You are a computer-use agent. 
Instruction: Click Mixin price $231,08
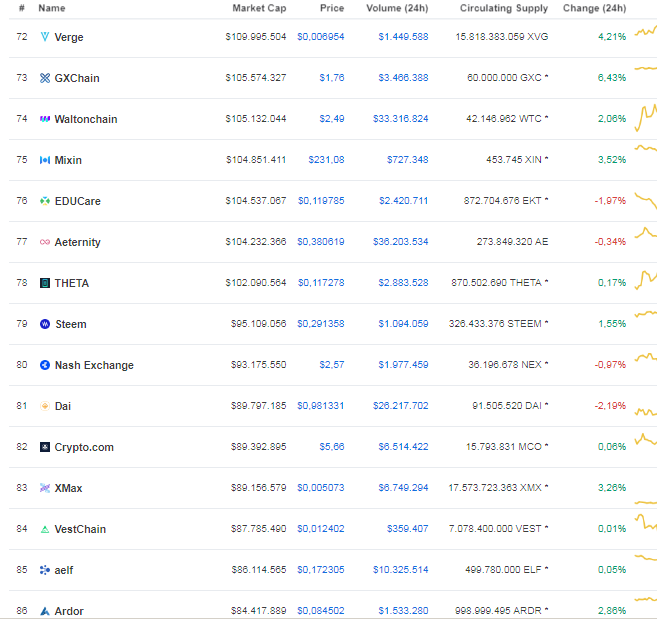pyautogui.click(x=326, y=160)
